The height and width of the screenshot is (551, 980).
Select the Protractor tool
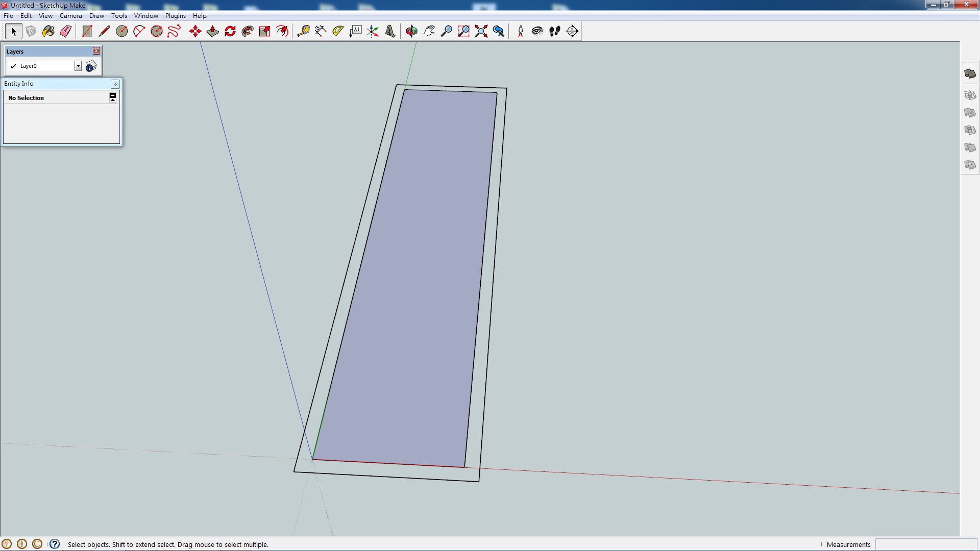click(338, 31)
